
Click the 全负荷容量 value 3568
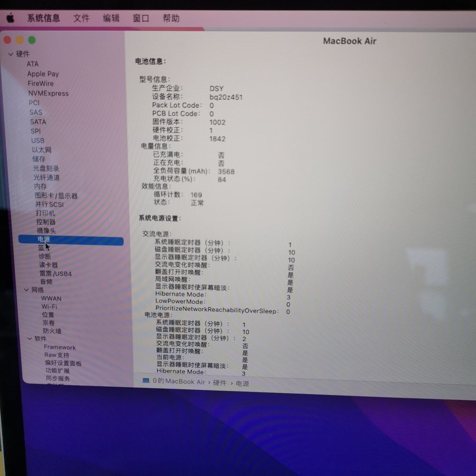coord(226,171)
